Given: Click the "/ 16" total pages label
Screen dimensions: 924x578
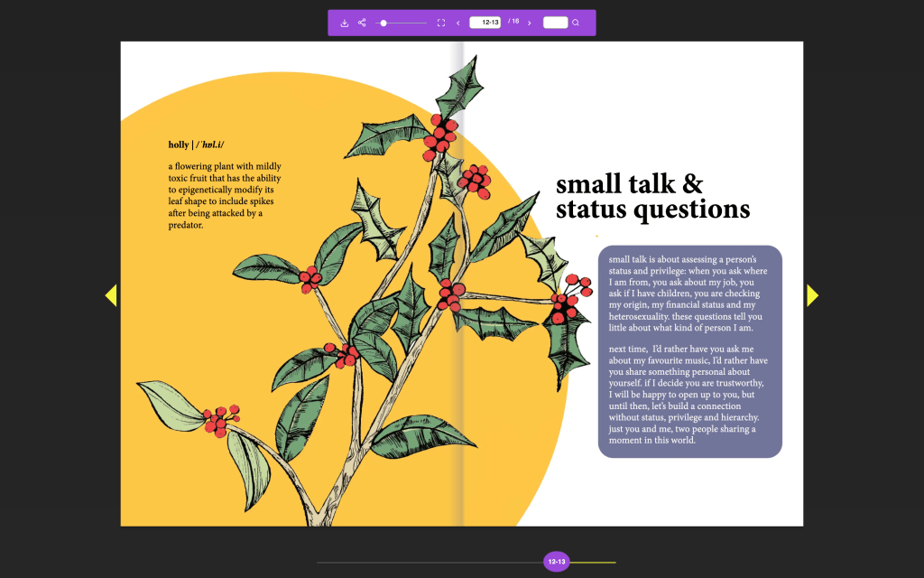Looking at the screenshot, I should [513, 22].
